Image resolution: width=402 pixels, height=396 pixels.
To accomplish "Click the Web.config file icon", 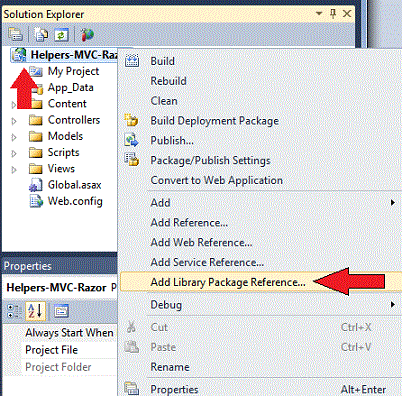I will [x=36, y=201].
